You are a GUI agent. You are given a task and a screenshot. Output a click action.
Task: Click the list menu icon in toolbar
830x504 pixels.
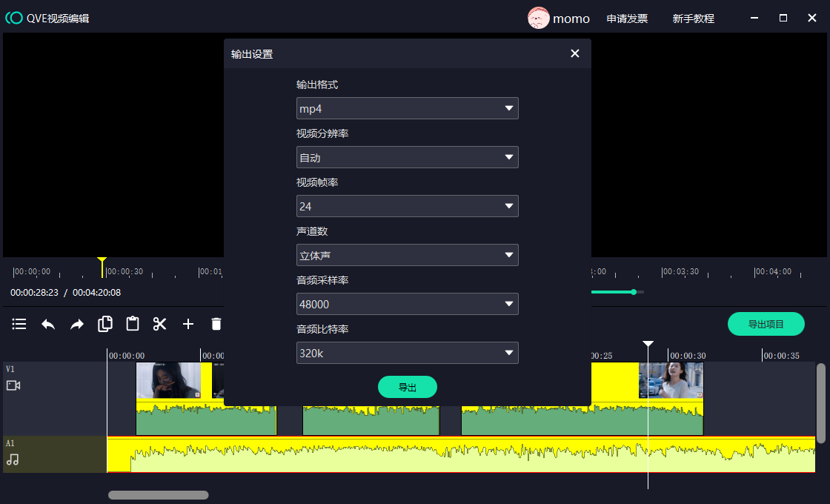point(19,324)
